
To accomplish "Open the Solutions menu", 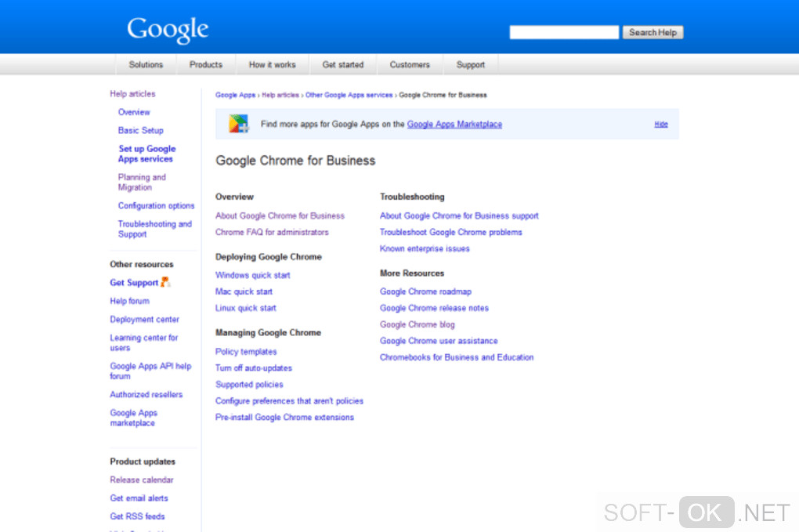I will point(146,65).
